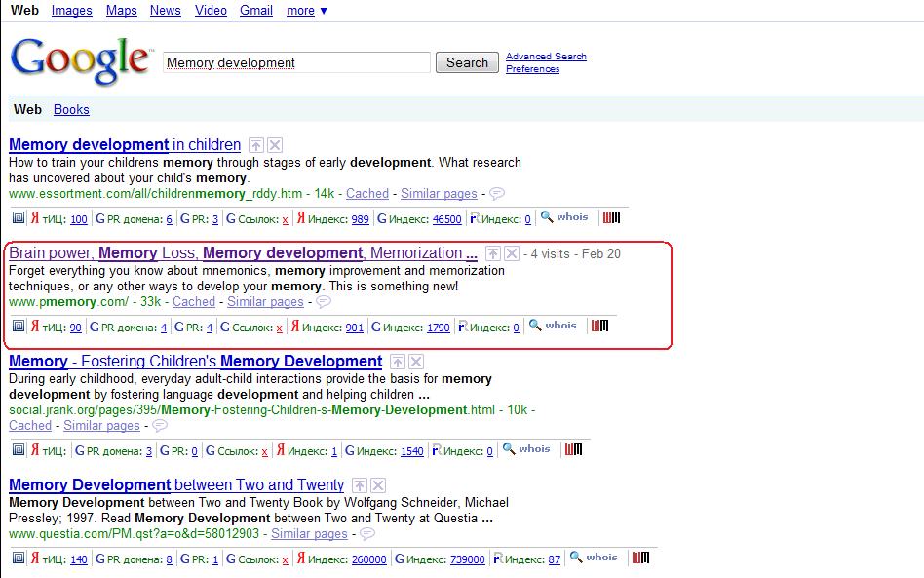Open the Preferences link
The width and height of the screenshot is (924, 578).
pyautogui.click(x=533, y=69)
